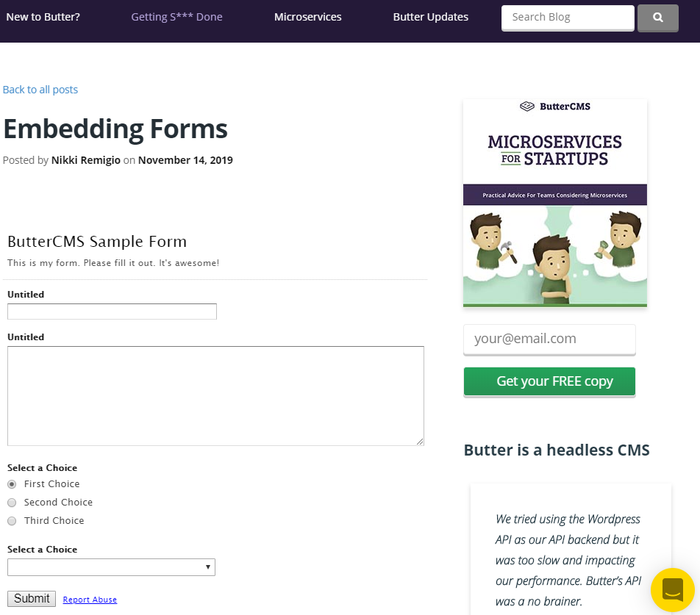Click the first Untitled text field
This screenshot has height=615, width=700.
[112, 312]
